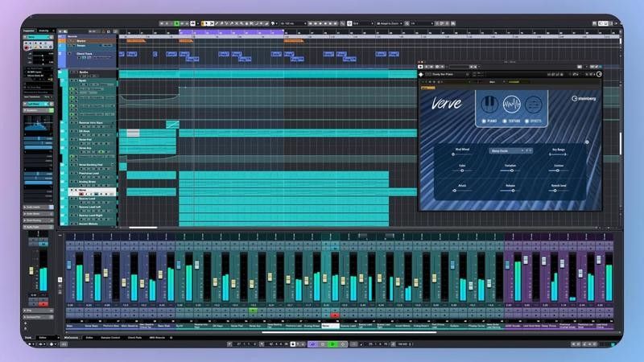Select the Analog Brass track in track list
The height and width of the screenshot is (362, 644).
92,182
